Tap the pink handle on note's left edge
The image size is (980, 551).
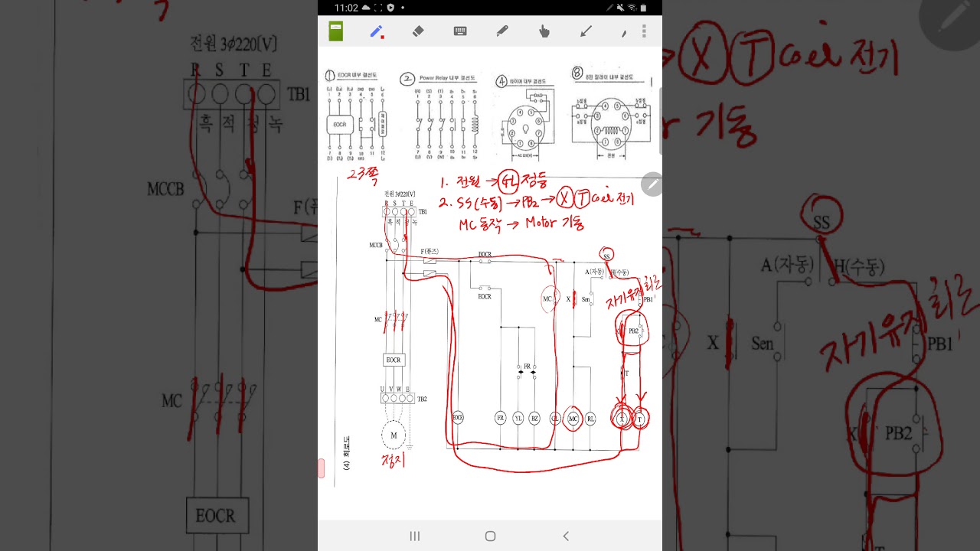[x=322, y=469]
